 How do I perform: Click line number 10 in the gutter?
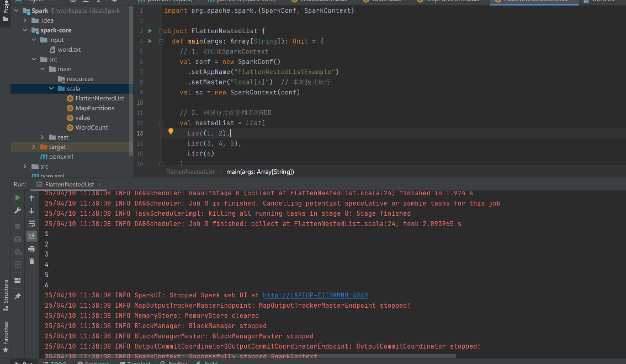tap(140, 103)
